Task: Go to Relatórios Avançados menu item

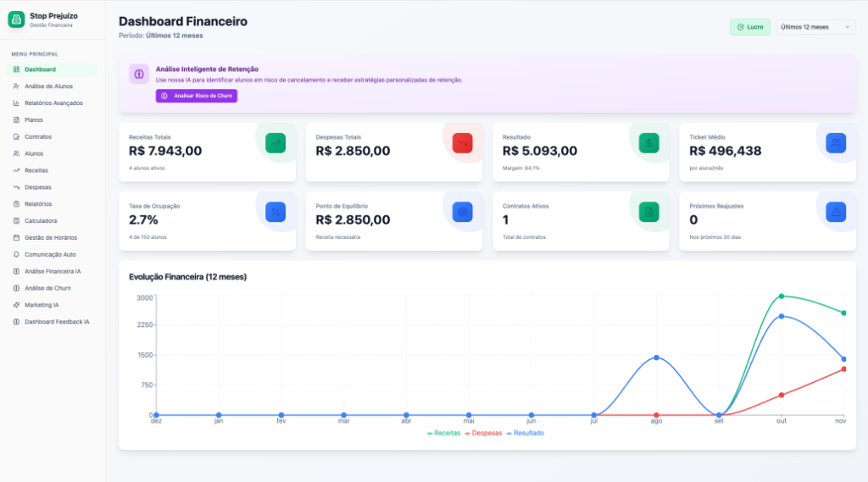Action: [x=53, y=103]
